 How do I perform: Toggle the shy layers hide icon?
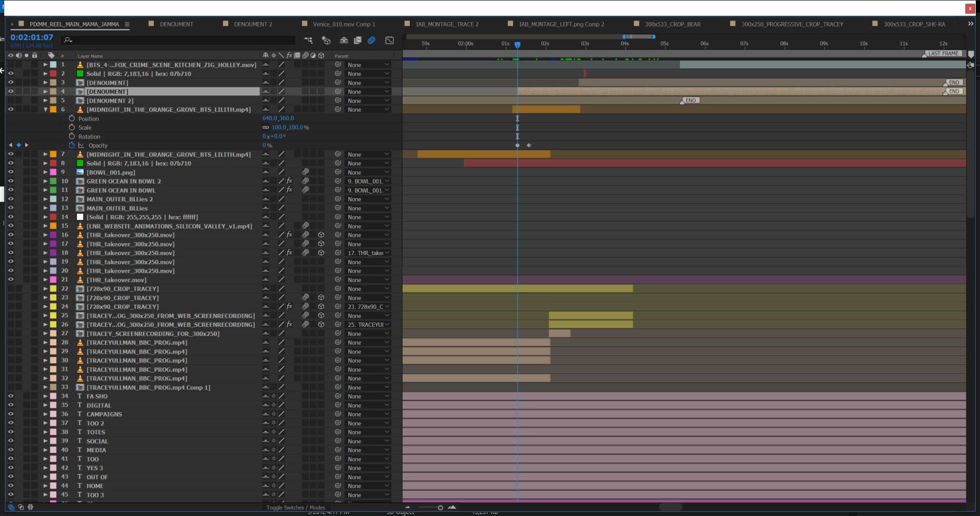click(344, 40)
